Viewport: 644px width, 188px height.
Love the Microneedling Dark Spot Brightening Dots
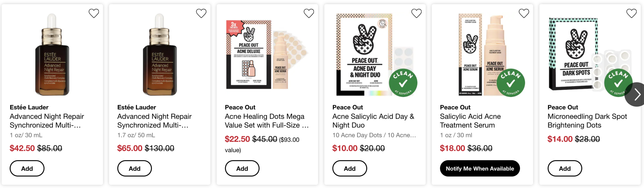click(x=631, y=13)
